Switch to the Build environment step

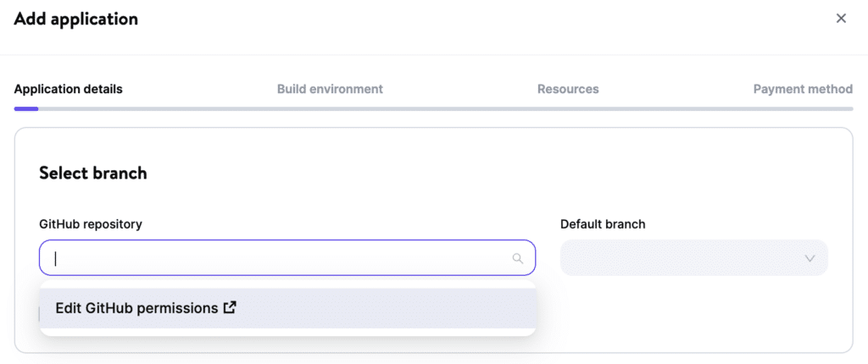click(x=330, y=89)
